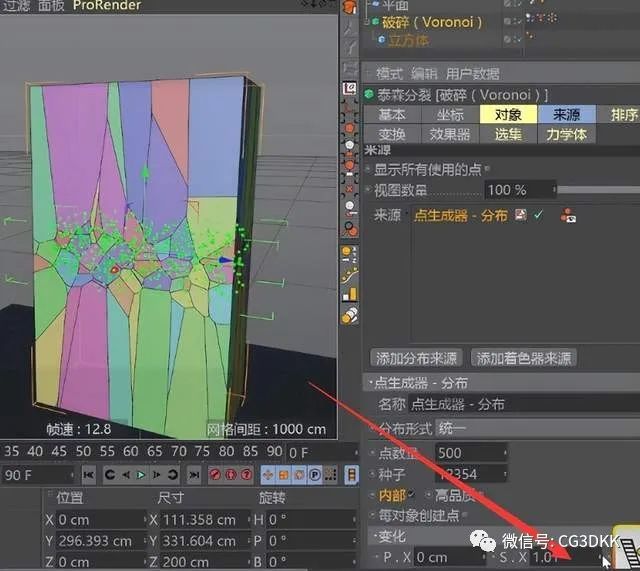The width and height of the screenshot is (640, 571).
Task: Collapse the 变化 section
Action: (374, 536)
